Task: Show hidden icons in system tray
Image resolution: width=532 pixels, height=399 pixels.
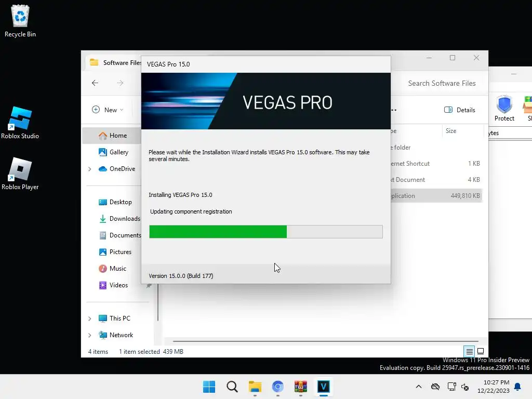Action: click(419, 387)
